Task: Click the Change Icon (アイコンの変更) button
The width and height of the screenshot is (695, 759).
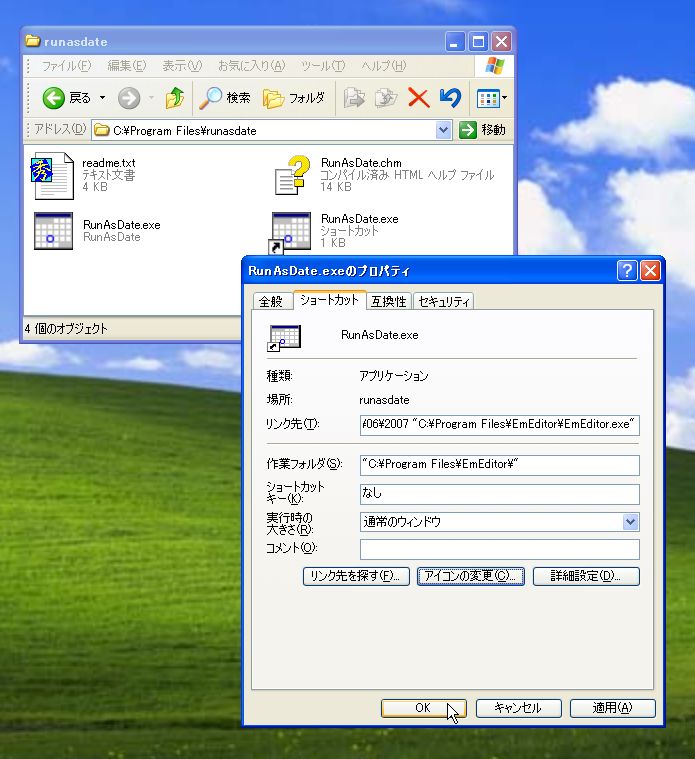Action: 470,576
